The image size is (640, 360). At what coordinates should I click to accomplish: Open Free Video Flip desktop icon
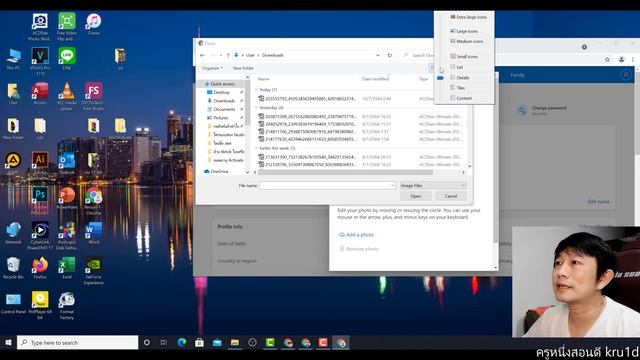click(x=67, y=27)
